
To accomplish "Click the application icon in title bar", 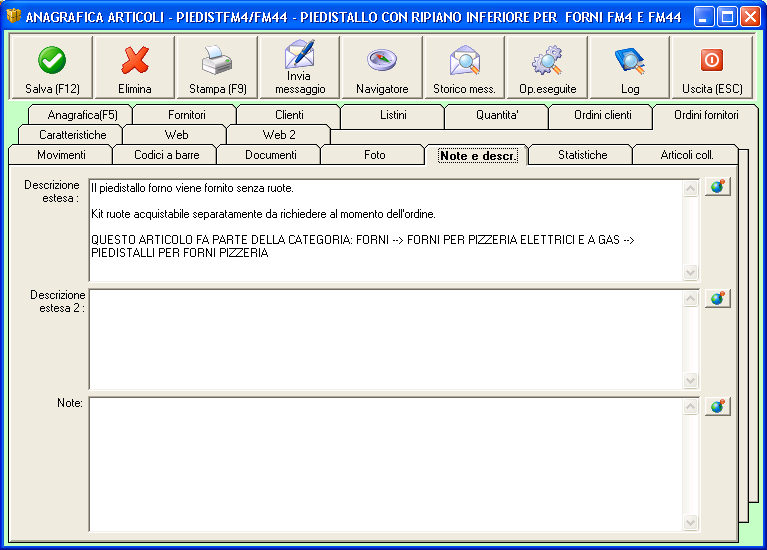I will 13,16.
